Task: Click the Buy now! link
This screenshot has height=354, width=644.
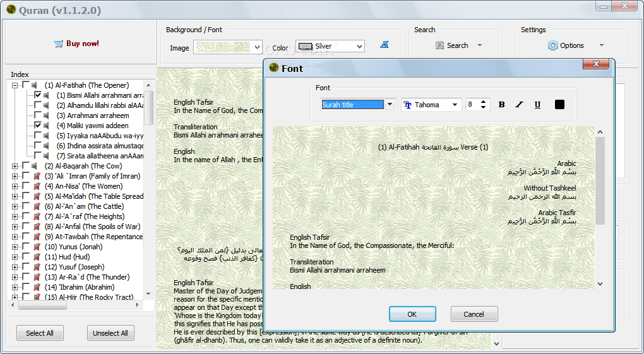Action: pos(83,44)
